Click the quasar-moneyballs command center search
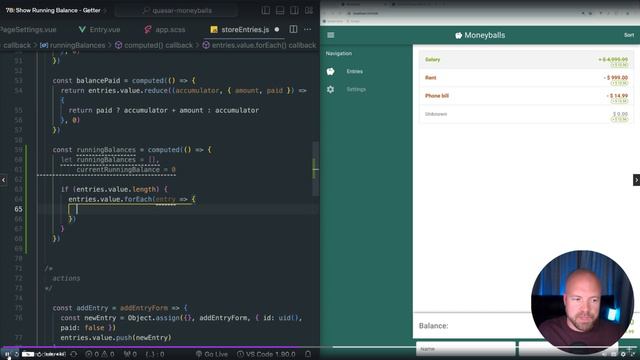The width and height of the screenshot is (640, 360). click(177, 11)
